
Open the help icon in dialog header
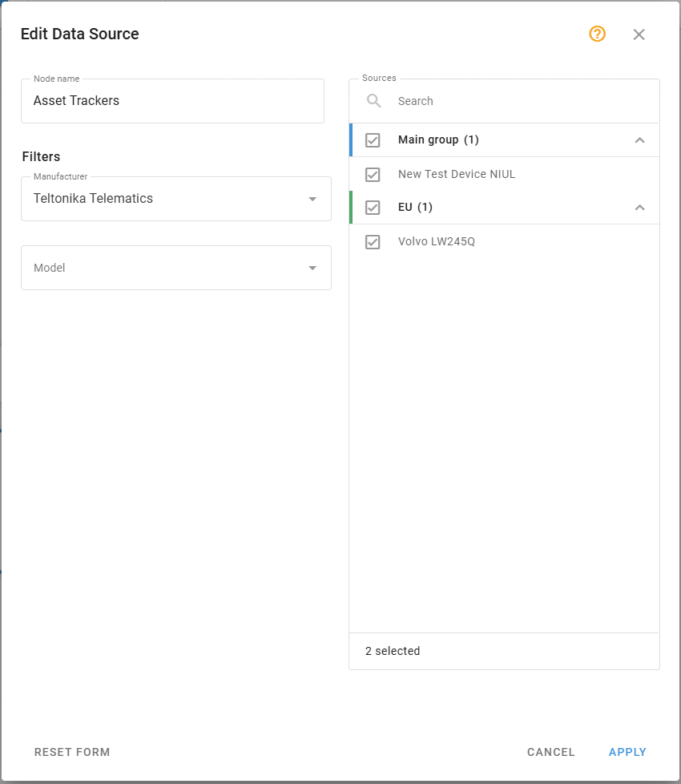point(597,34)
